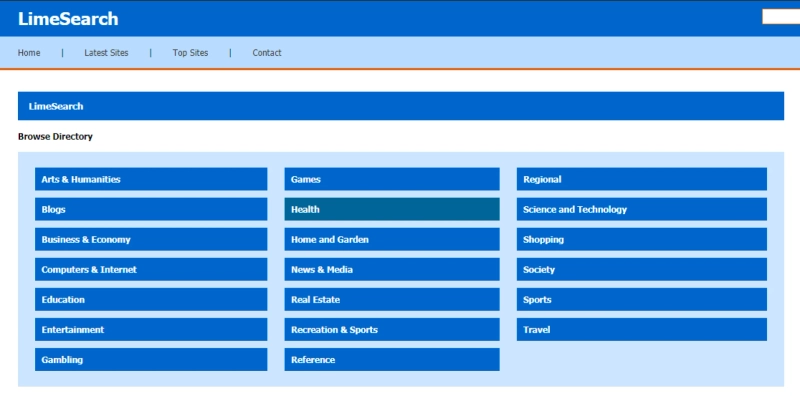The height and width of the screenshot is (396, 800).
Task: Open the Entertainment category
Action: pyautogui.click(x=151, y=330)
